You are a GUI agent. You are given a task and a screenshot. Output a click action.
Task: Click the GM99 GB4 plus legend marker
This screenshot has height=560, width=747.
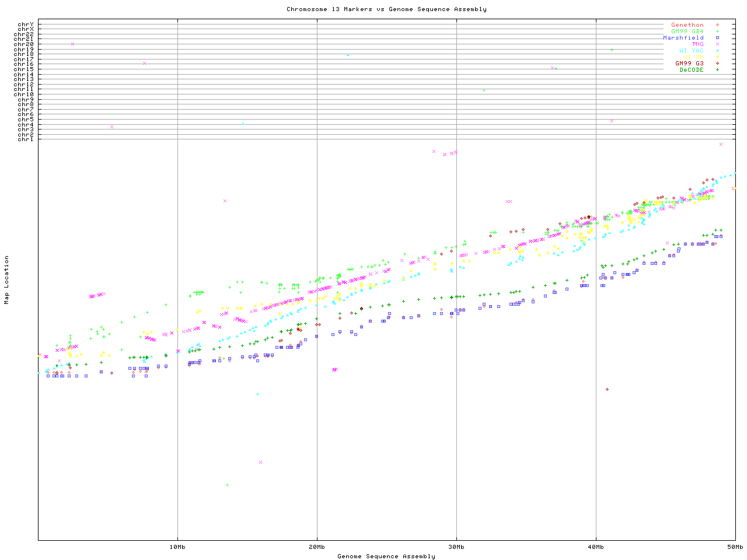pos(717,32)
